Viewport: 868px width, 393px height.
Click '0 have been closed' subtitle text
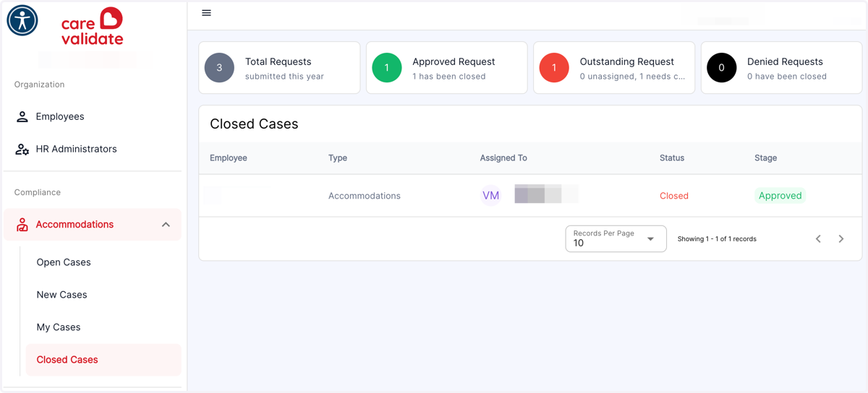[787, 77]
